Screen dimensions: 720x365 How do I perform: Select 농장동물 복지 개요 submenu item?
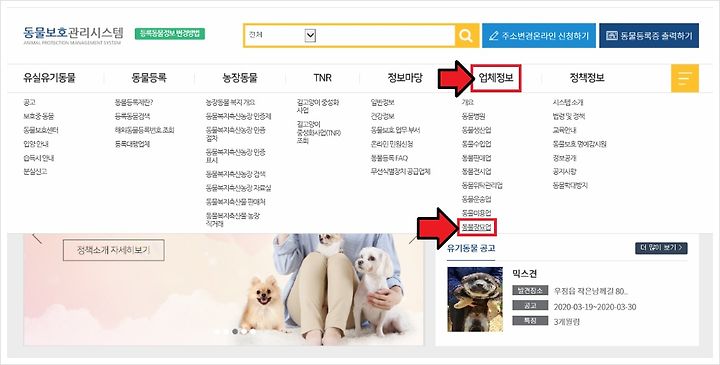coord(231,103)
